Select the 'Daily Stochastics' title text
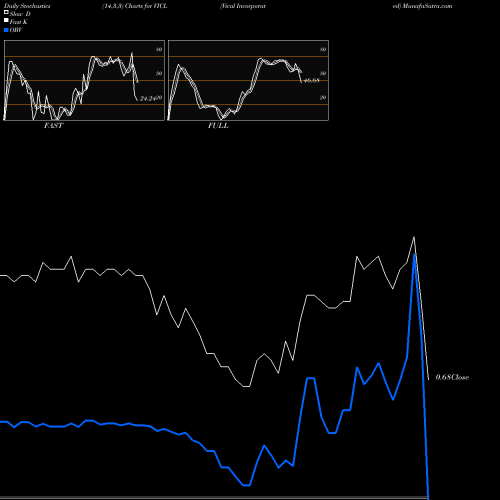Viewport: 500px width, 500px height. (27, 6)
